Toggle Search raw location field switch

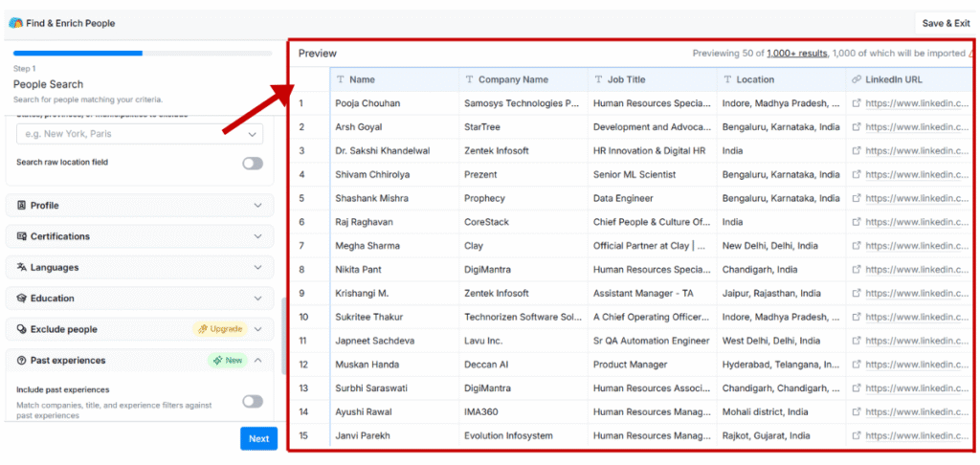252,164
